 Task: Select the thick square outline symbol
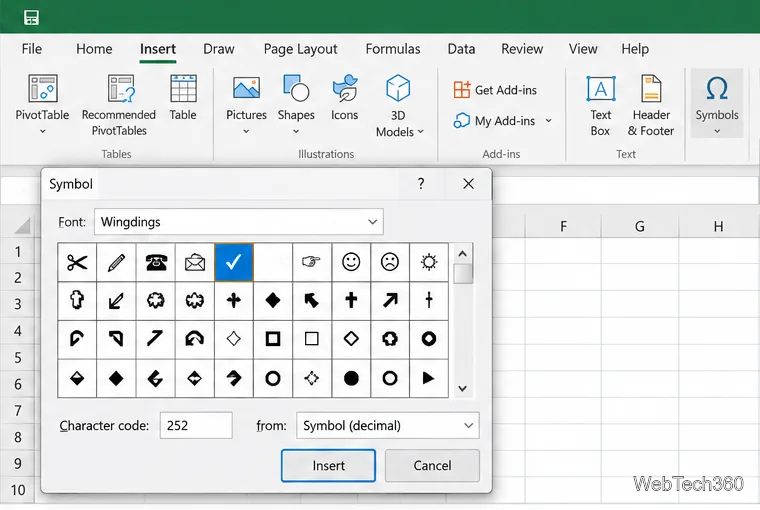(x=273, y=339)
